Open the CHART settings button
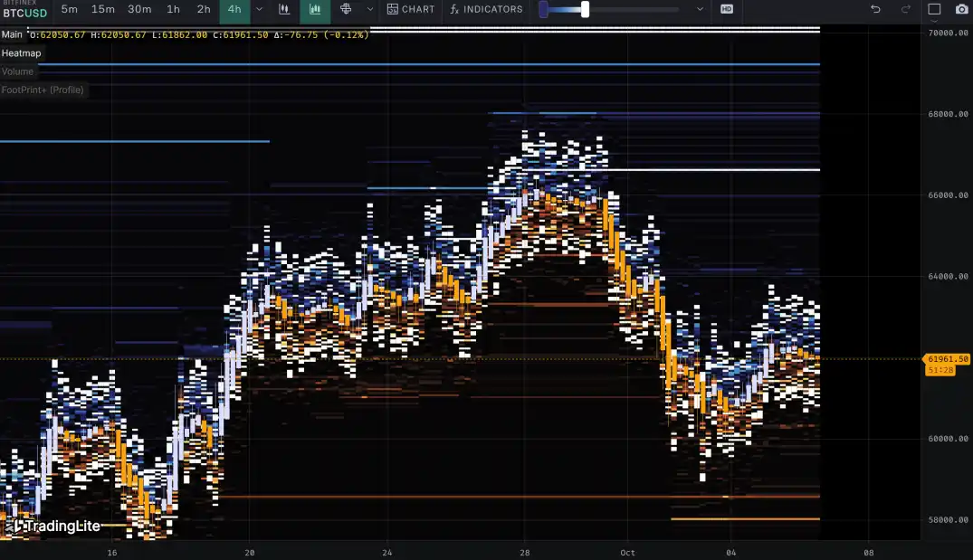973x560 pixels. [411, 9]
